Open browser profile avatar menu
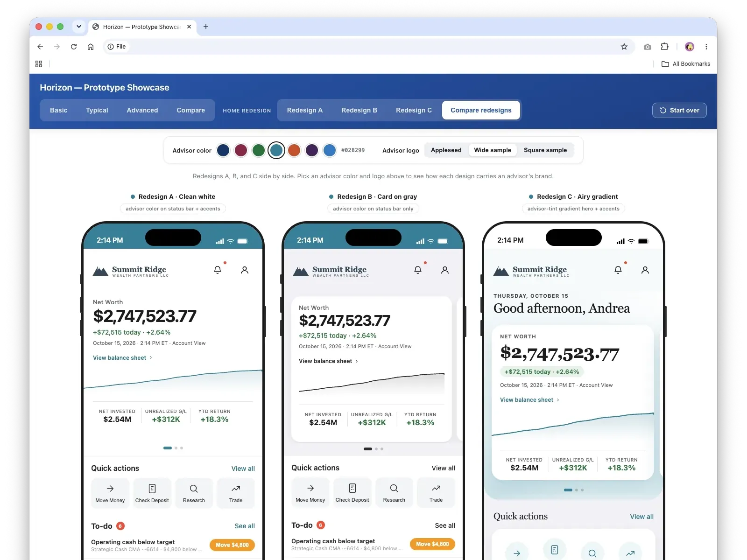747x560 pixels. pos(690,47)
